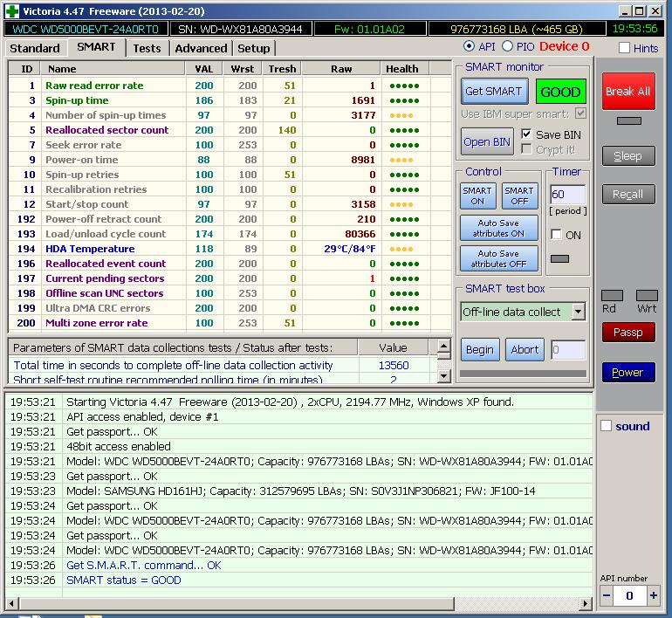Click the green cross Victoria title icon
This screenshot has height=618, width=672.
(12, 11)
